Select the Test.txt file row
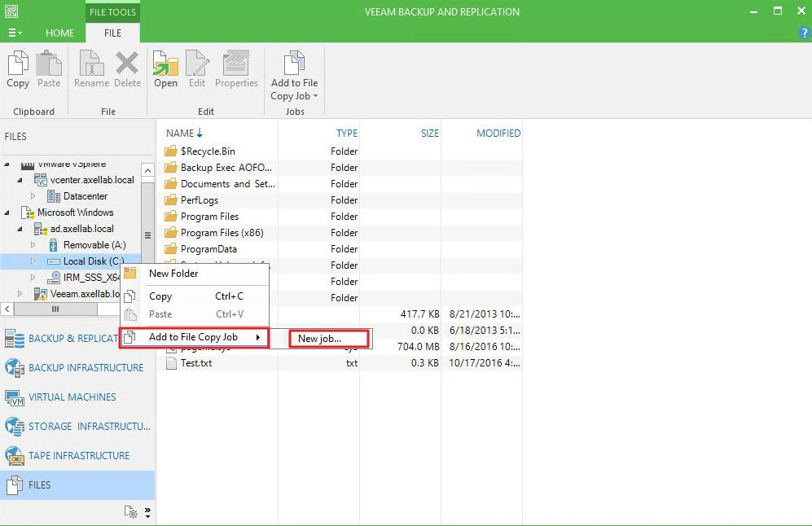Viewport: 812px width, 526px height. click(x=196, y=363)
